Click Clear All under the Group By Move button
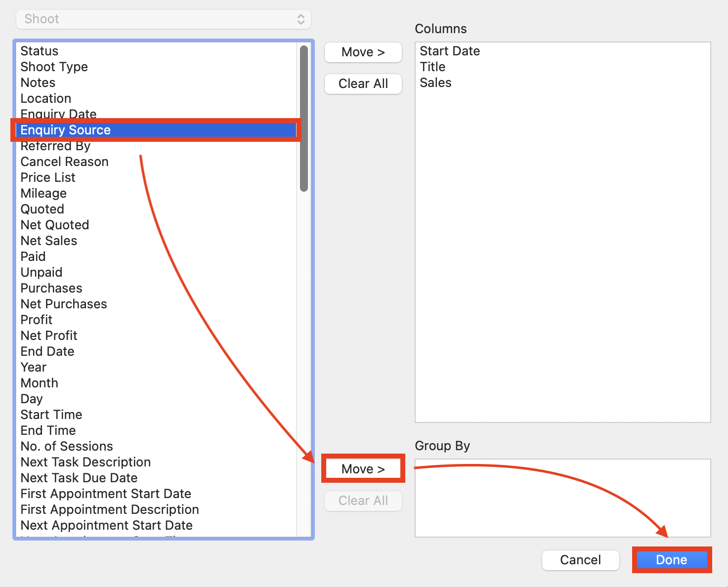This screenshot has height=587, width=728. [363, 501]
